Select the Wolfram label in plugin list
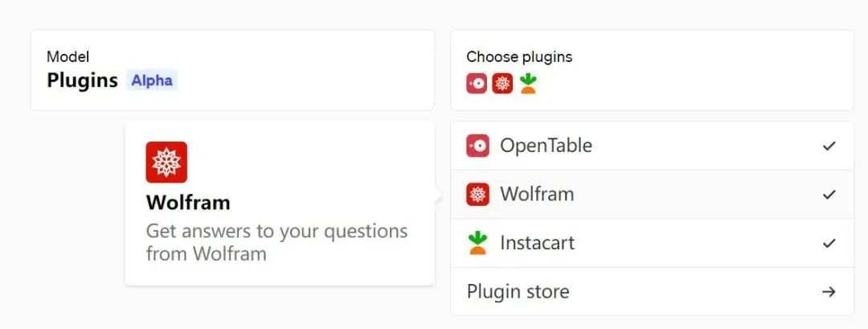This screenshot has height=329, width=868. (x=537, y=195)
